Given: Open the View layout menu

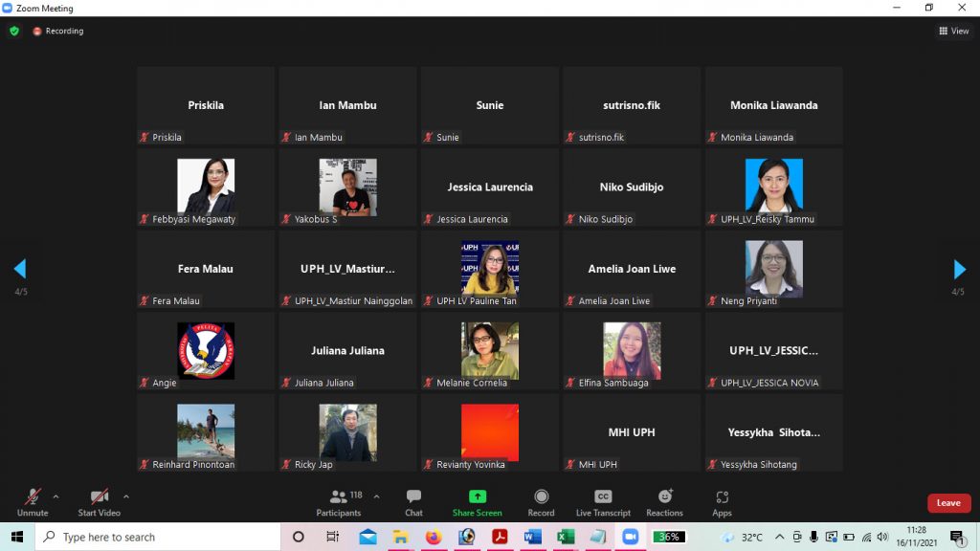Looking at the screenshot, I should coord(953,31).
